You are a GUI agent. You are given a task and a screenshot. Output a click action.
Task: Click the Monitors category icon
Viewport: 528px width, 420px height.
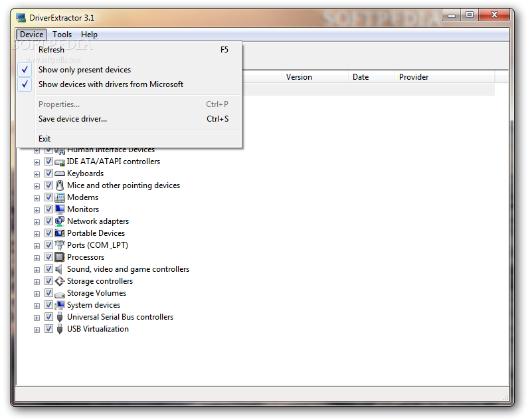click(x=60, y=209)
